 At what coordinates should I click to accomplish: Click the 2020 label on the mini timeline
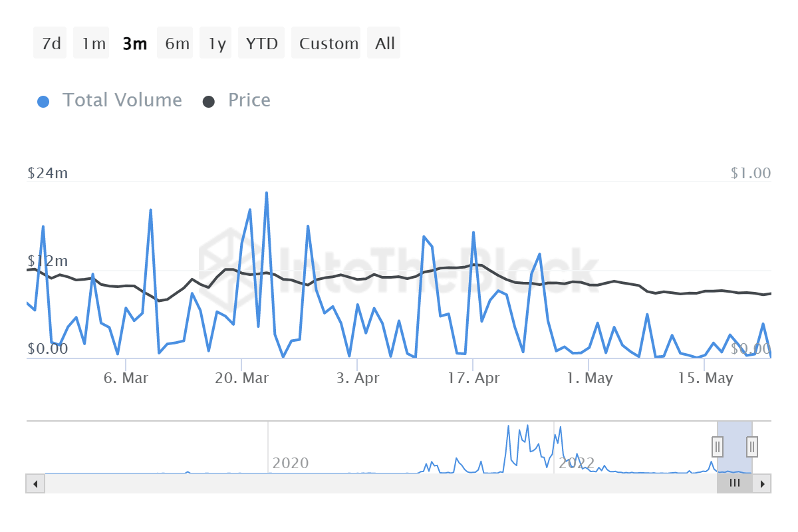click(x=291, y=463)
